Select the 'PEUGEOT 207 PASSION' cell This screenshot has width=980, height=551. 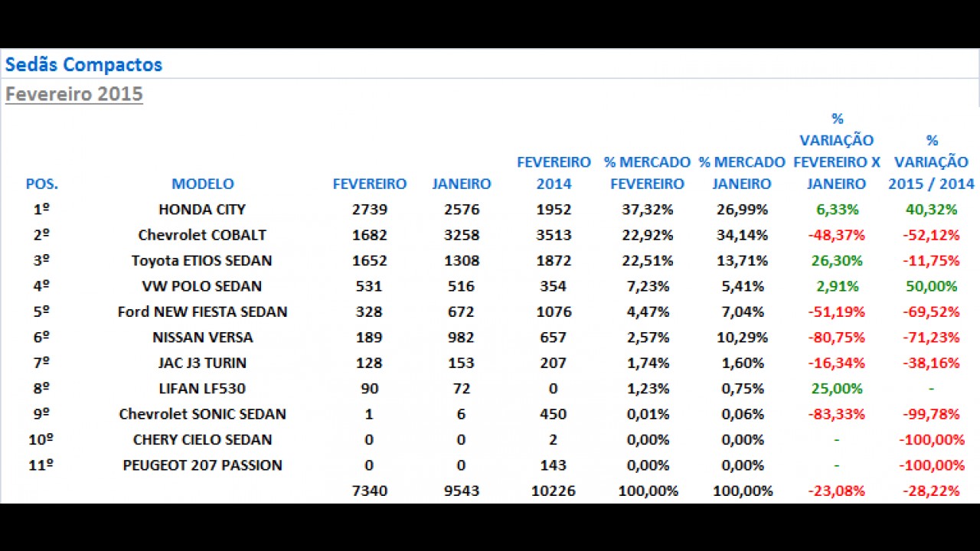pos(202,465)
